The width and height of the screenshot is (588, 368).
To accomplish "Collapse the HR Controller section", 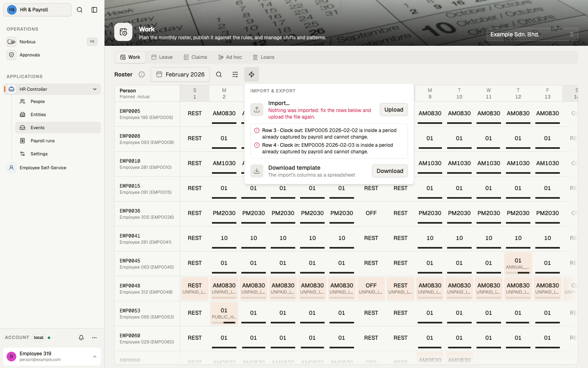I will point(95,89).
